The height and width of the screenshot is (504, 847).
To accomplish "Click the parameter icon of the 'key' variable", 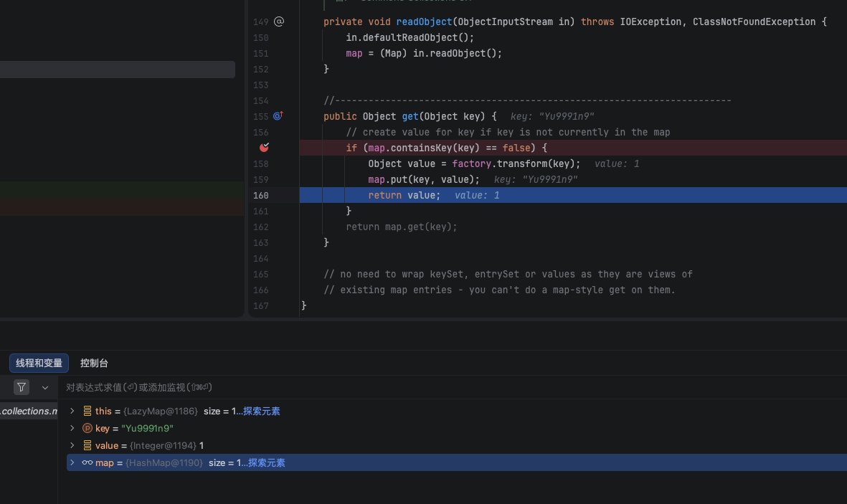I will click(x=87, y=429).
